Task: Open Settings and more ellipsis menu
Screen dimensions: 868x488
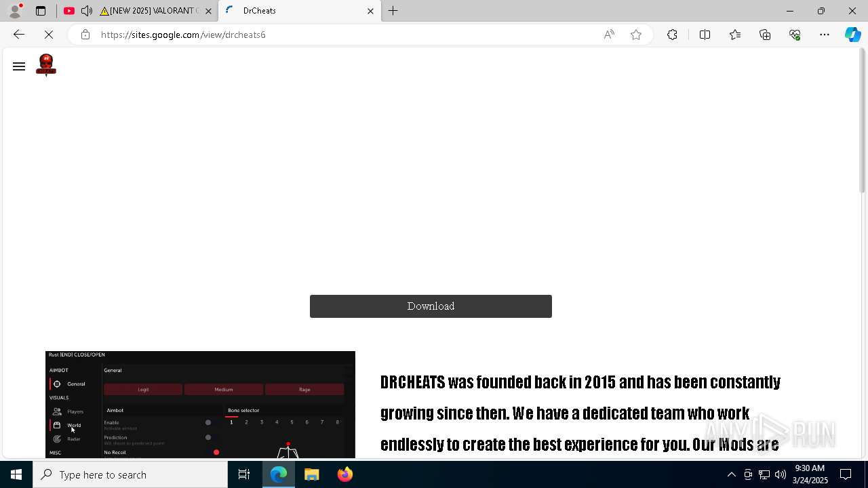Action: (825, 35)
